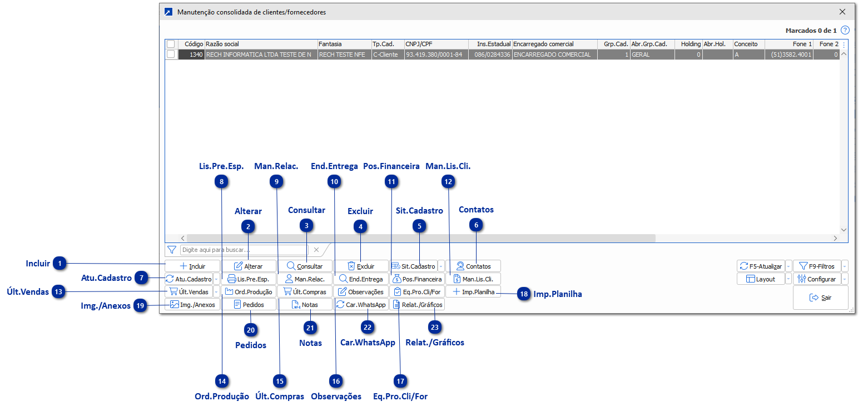The image size is (868, 411).
Task: Check the row checkbox for code 1340
Action: coord(171,55)
